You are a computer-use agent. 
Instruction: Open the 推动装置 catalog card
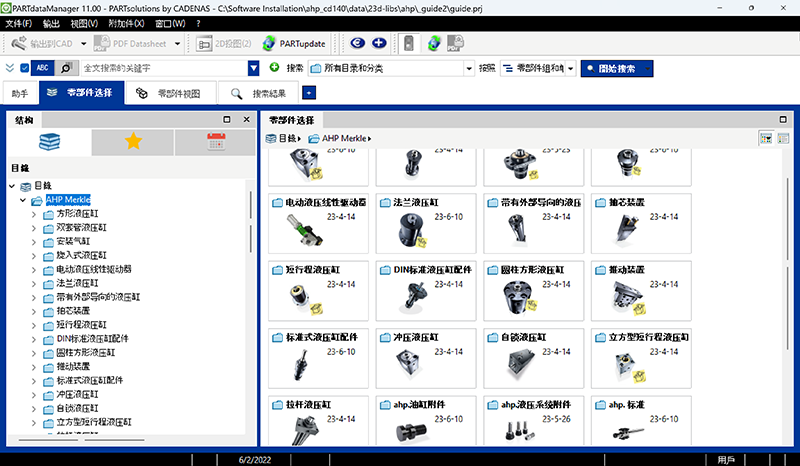click(641, 290)
